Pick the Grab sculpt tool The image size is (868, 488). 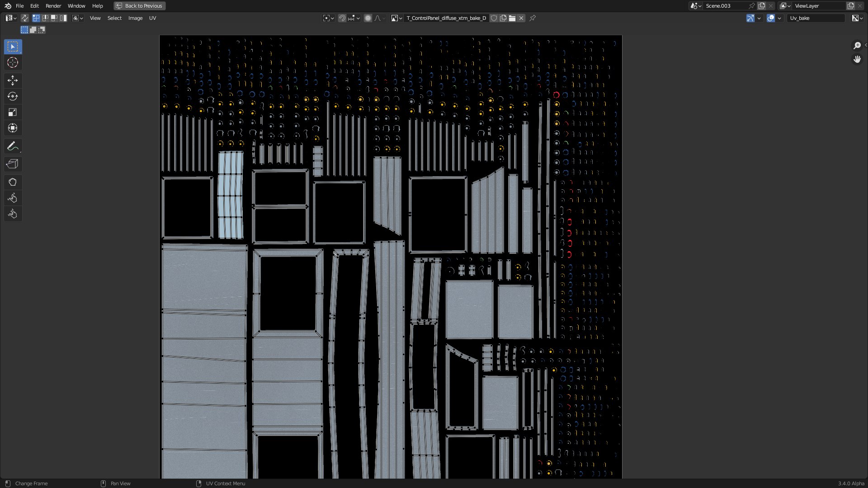[x=13, y=182]
